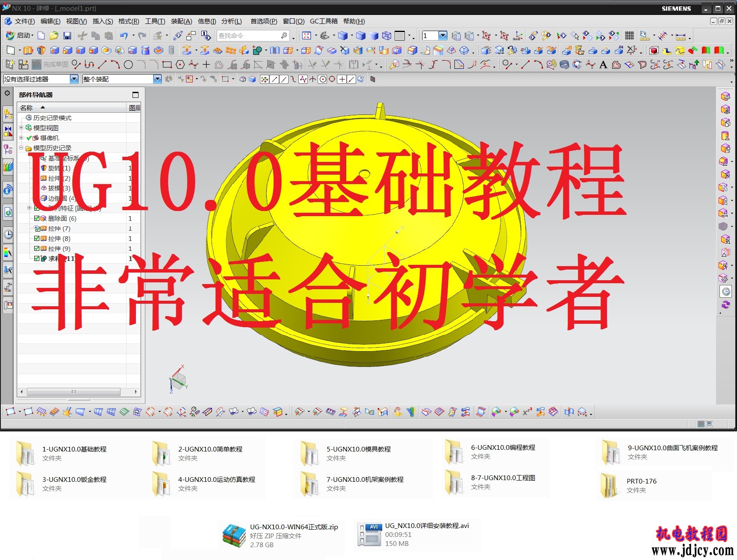Click the clock icon in right toolbar
Viewport: 737px width, 560px height.
[726, 292]
